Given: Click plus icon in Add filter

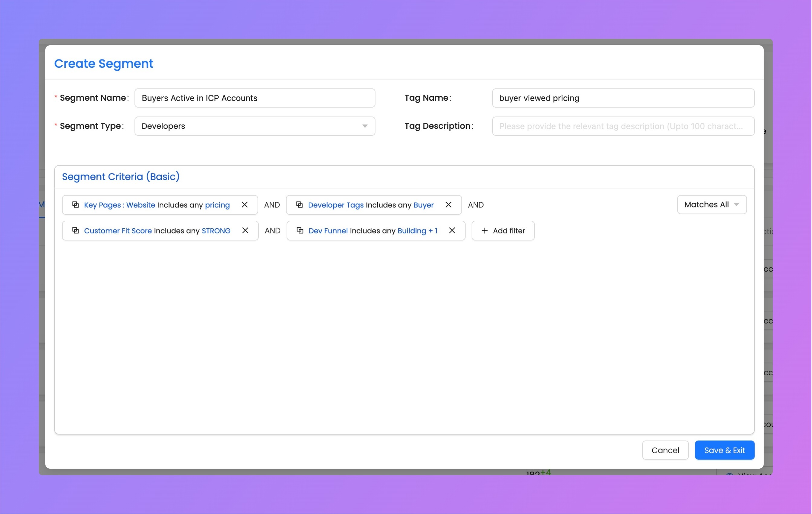Looking at the screenshot, I should [x=485, y=230].
